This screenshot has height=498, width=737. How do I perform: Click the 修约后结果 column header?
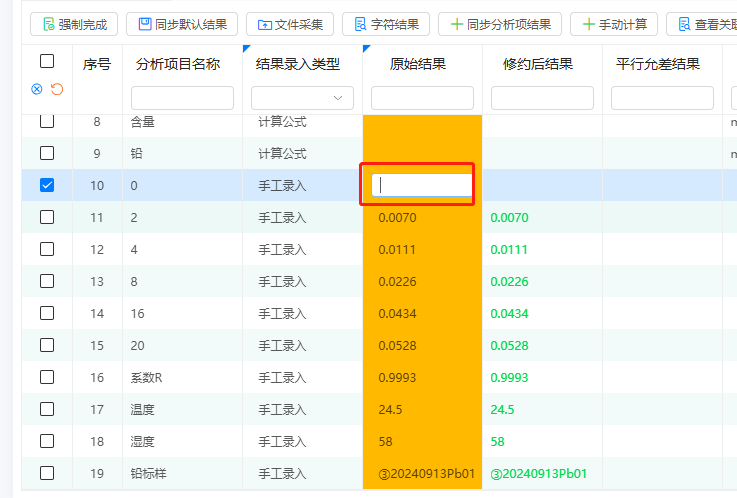[x=538, y=65]
